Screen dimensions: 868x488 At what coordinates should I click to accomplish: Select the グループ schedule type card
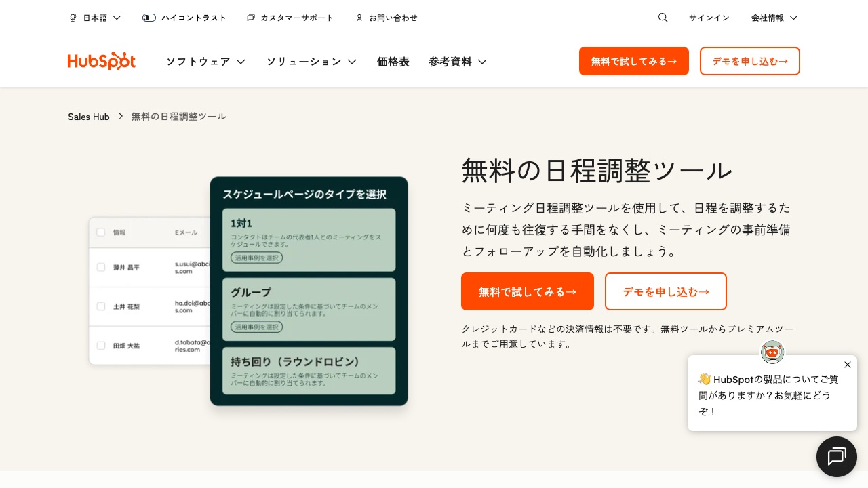coord(309,309)
